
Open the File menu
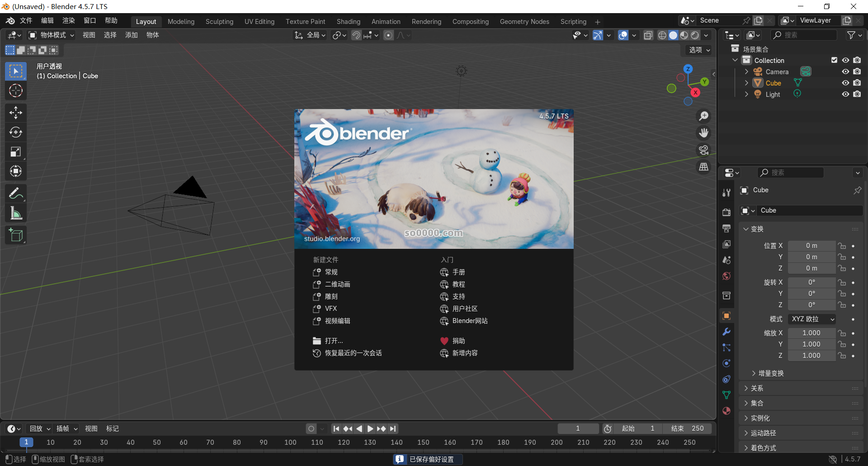click(26, 21)
